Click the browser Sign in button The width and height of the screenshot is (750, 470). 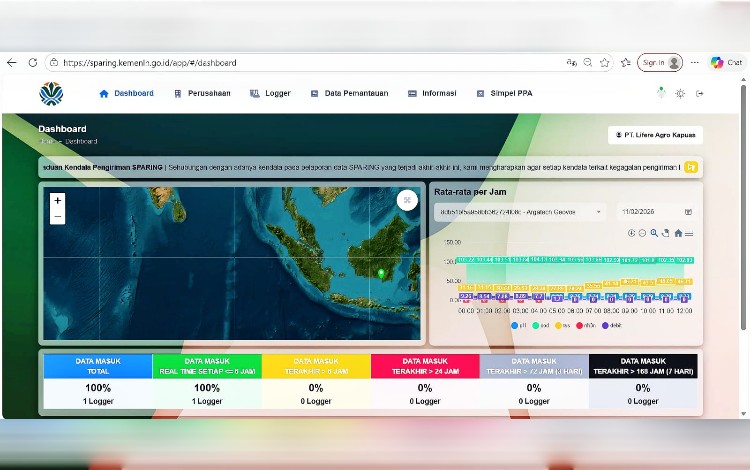659,62
